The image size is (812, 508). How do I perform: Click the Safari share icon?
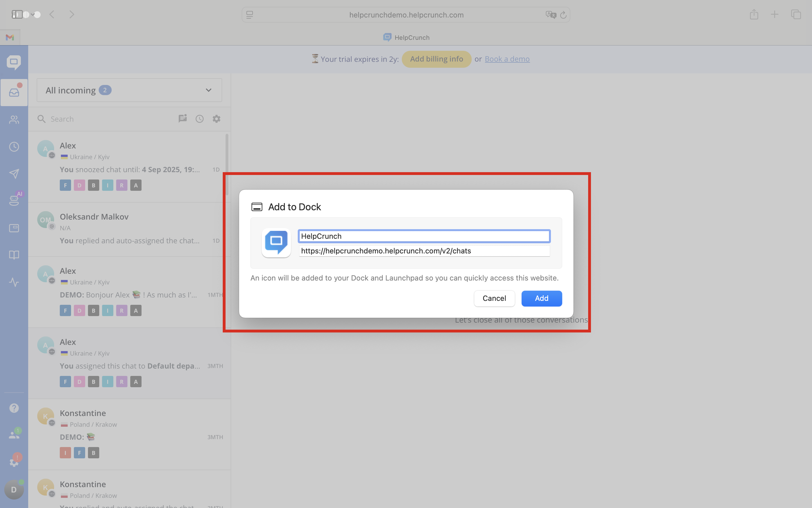point(754,14)
